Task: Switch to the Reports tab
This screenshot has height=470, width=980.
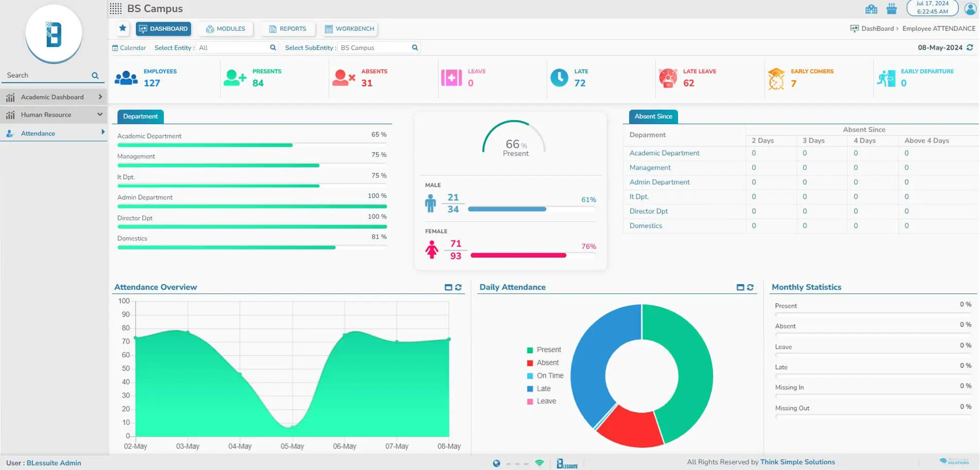Action: coord(288,29)
